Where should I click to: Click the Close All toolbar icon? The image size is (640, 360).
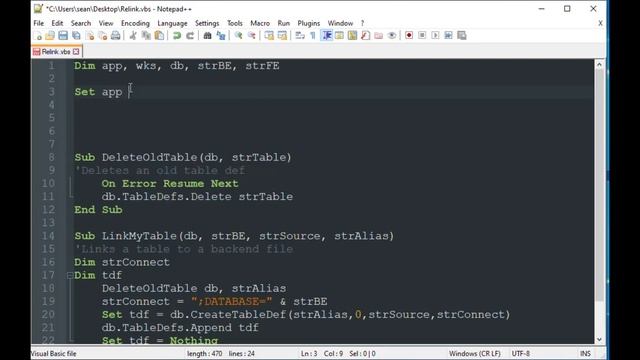tap(102, 36)
